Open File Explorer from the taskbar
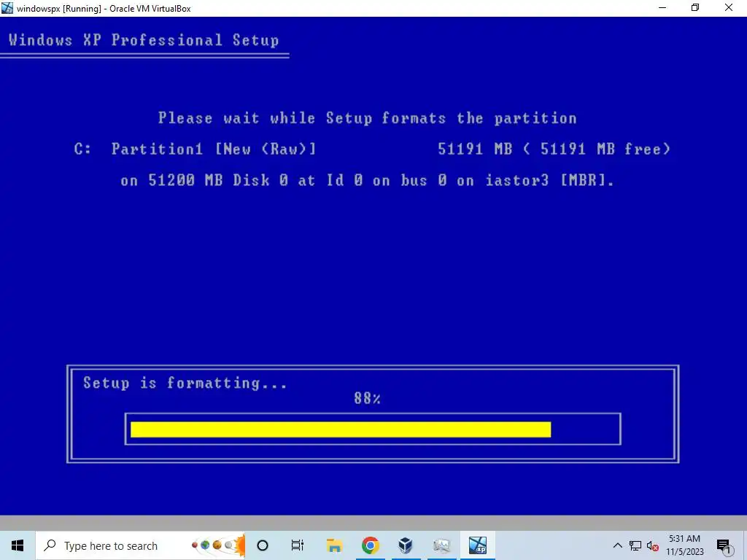Viewport: 747px width, 560px height. click(x=334, y=545)
